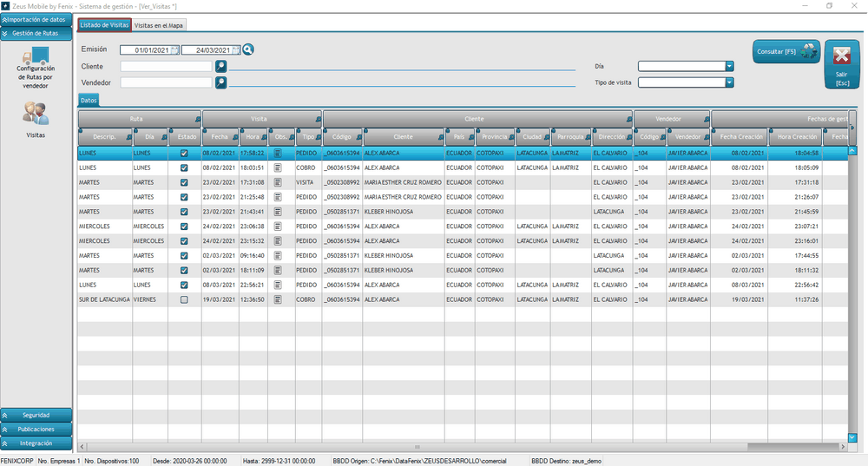Collapse the Gestión de Rutas section
Viewport: 868px width, 466px height.
tap(36, 33)
